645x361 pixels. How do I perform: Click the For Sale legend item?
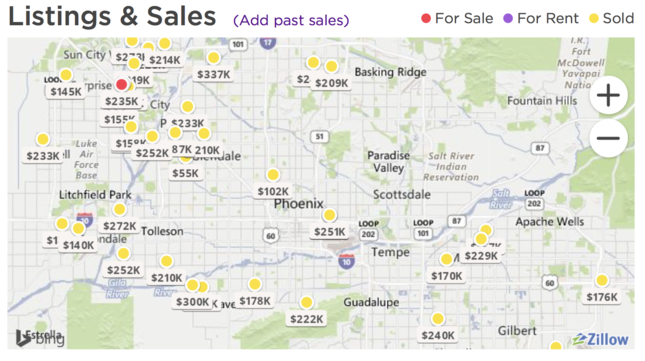pyautogui.click(x=457, y=19)
